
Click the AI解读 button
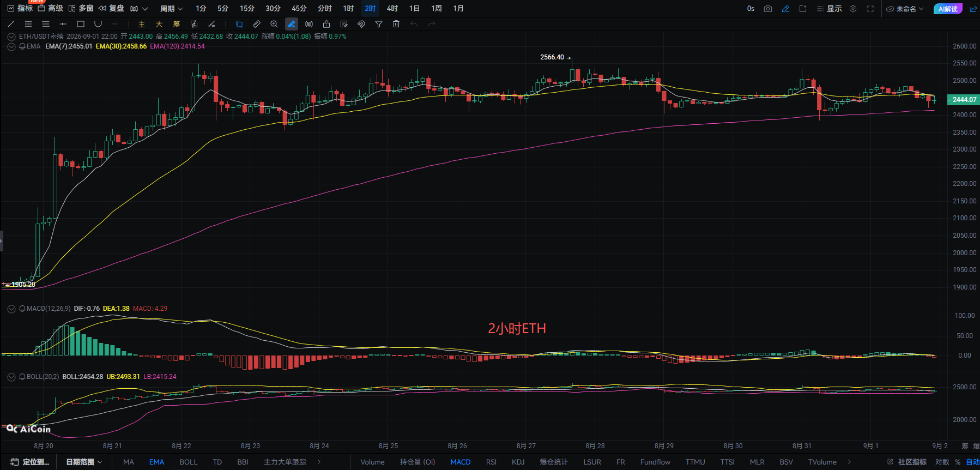click(x=948, y=9)
